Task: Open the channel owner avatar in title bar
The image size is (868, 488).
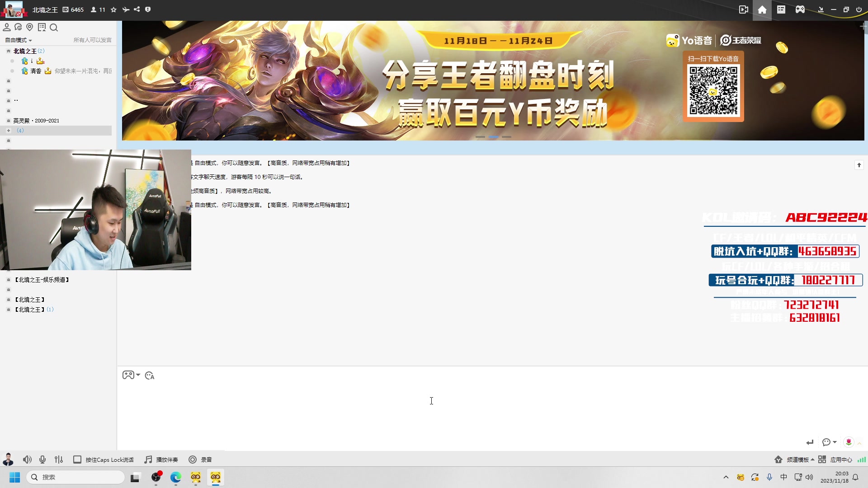Action: 13,9
